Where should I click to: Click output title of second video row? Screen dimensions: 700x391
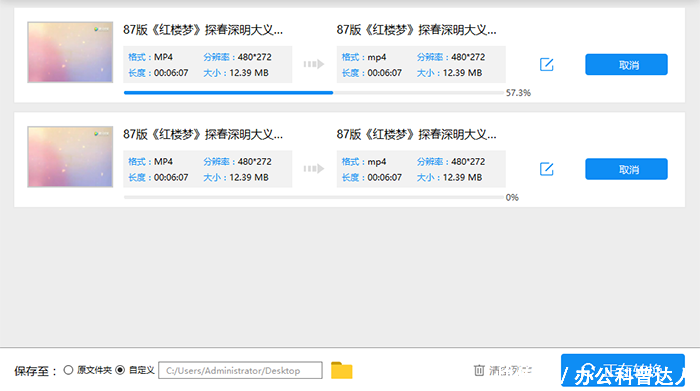point(417,134)
